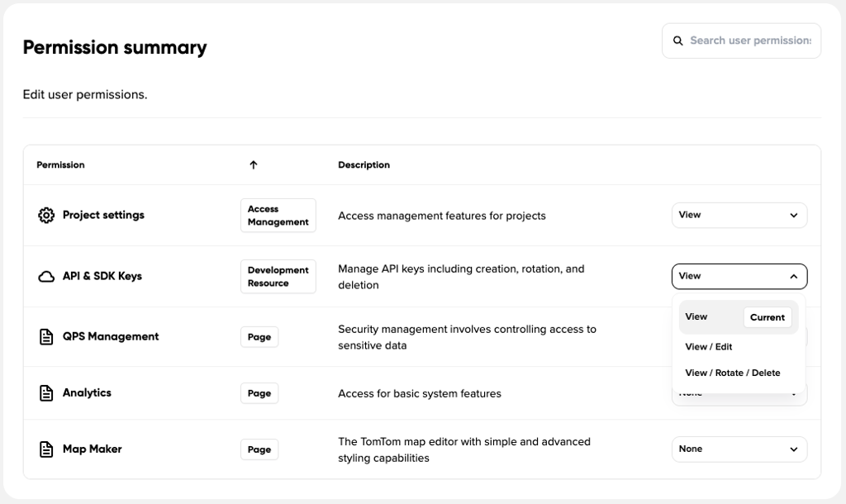Screen dimensions: 846x504
Task: Click the Description column header
Action: coord(364,165)
